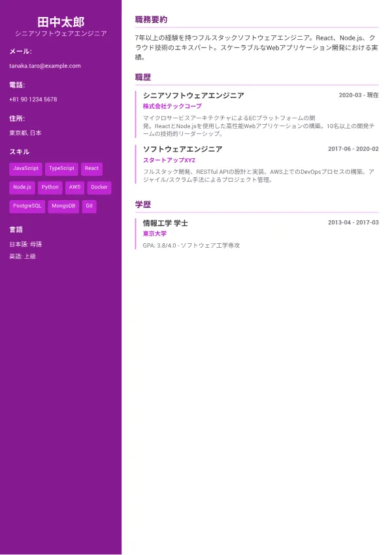Click the date range 2017-06 - 2020-02
Viewport: 392px width, 555px height.
(x=353, y=149)
